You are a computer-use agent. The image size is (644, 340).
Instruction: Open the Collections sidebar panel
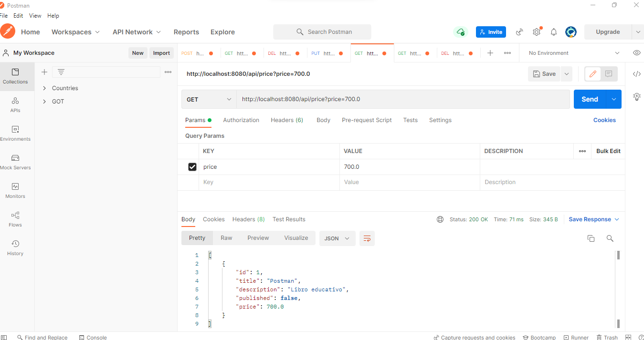click(15, 76)
